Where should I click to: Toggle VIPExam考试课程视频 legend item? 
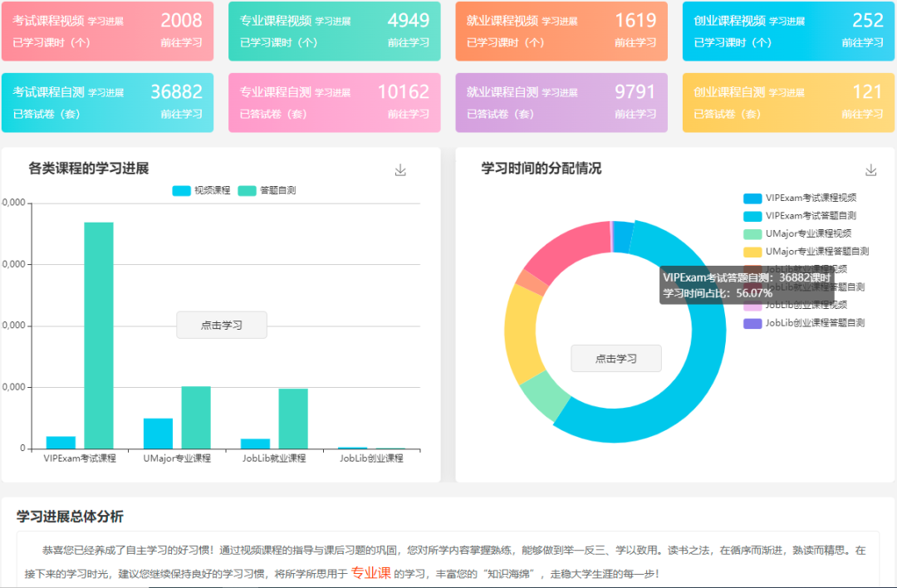(x=800, y=198)
